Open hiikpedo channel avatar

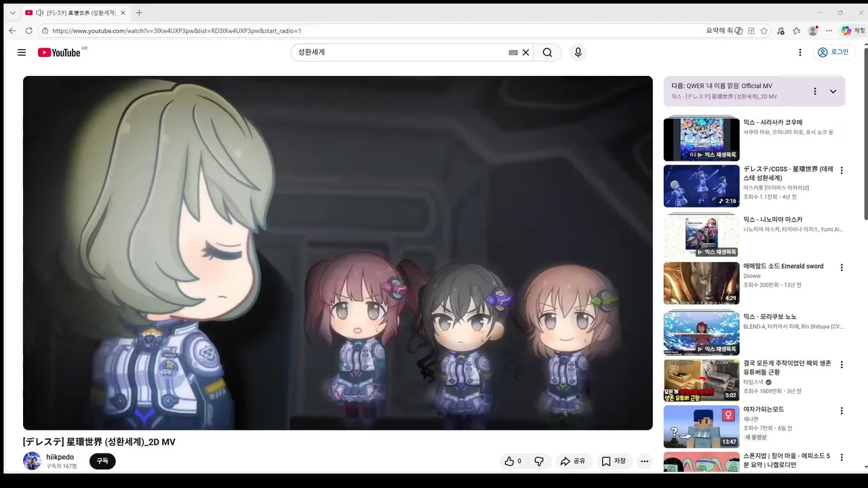(32, 461)
